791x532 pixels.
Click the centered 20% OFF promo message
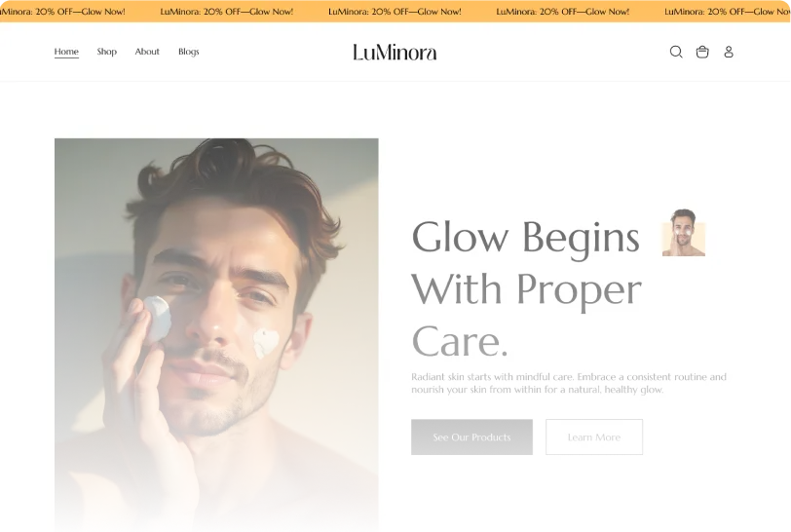pos(395,11)
